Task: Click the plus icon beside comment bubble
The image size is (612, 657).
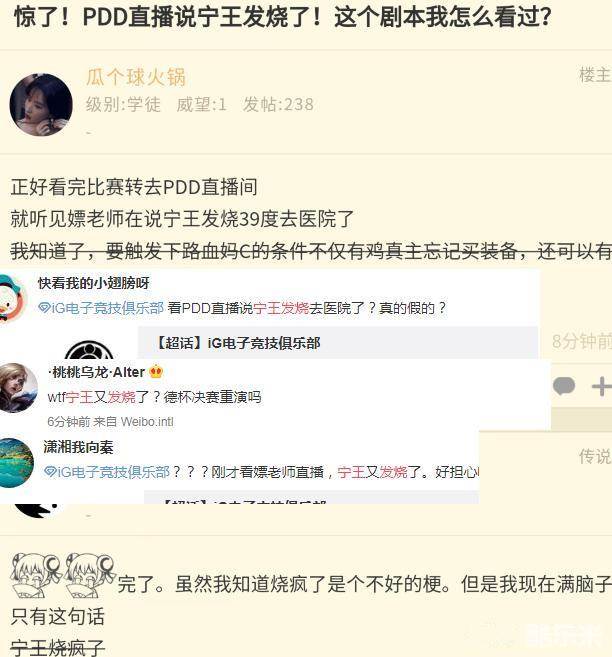Action: pyautogui.click(x=602, y=386)
